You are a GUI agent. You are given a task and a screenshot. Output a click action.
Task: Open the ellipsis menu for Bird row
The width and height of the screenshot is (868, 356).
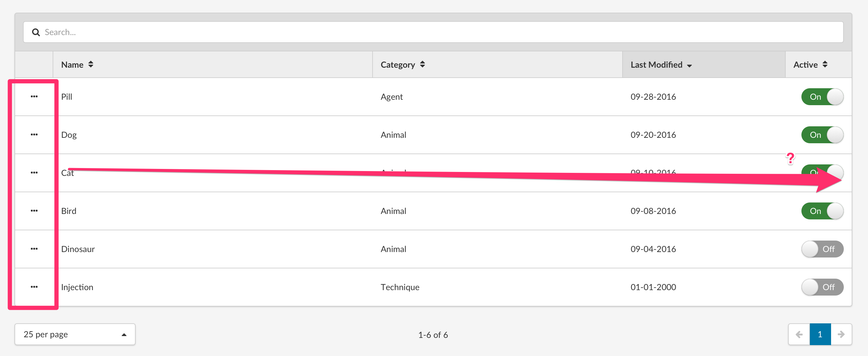(34, 211)
